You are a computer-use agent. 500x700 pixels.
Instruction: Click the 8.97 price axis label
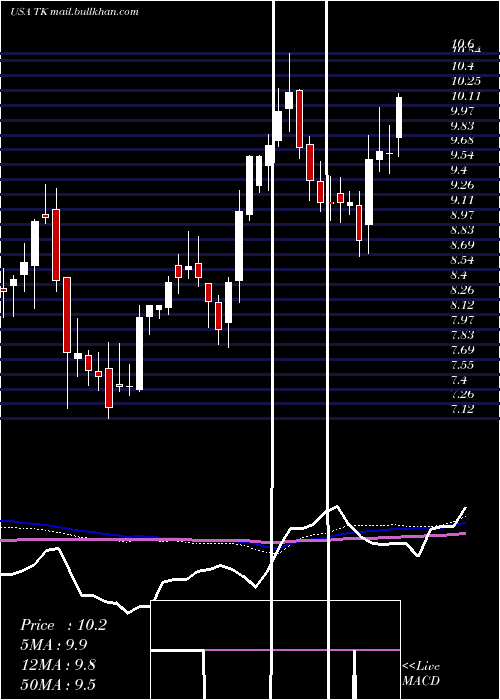462,215
